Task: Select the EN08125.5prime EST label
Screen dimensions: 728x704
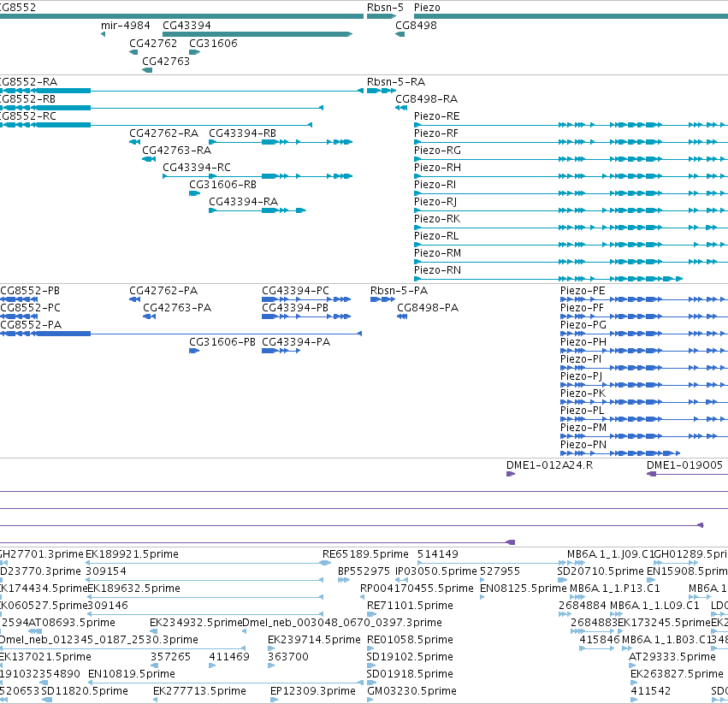Action: [x=524, y=589]
